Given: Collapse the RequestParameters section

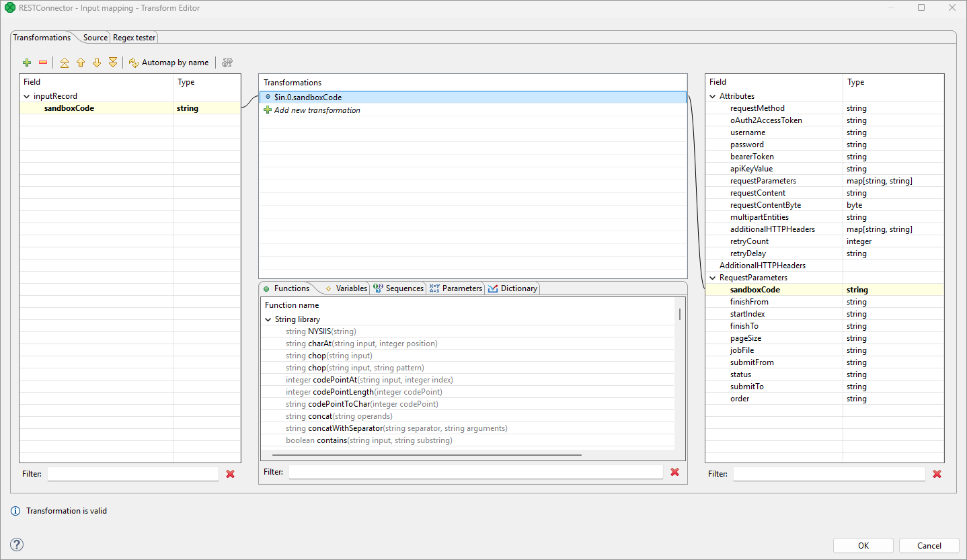Looking at the screenshot, I should (x=711, y=277).
